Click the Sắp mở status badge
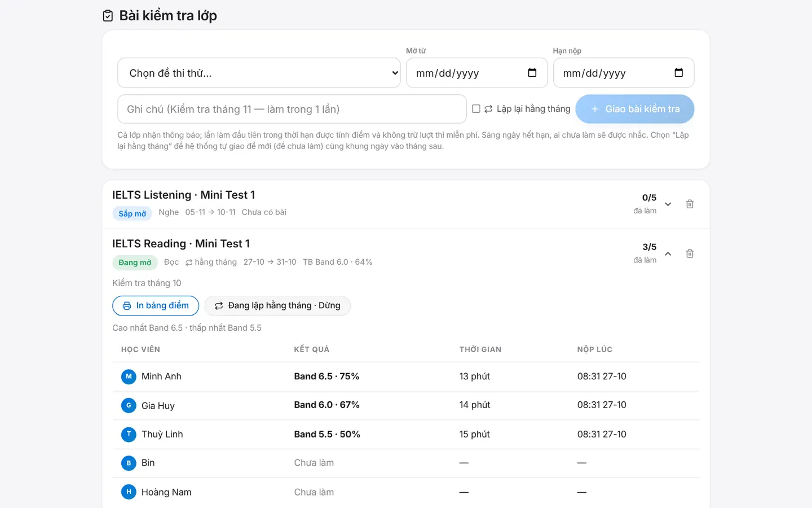Image resolution: width=812 pixels, height=508 pixels. (132, 213)
